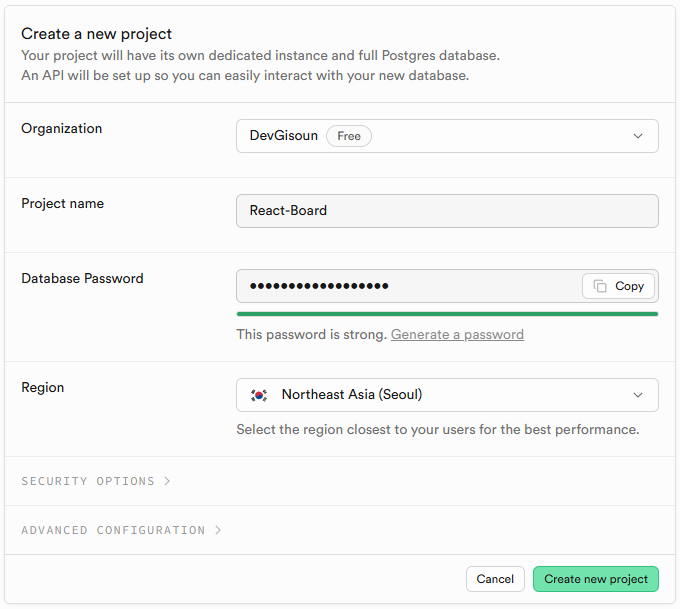Focus the React-Board project name field
680x609 pixels.
[x=447, y=211]
